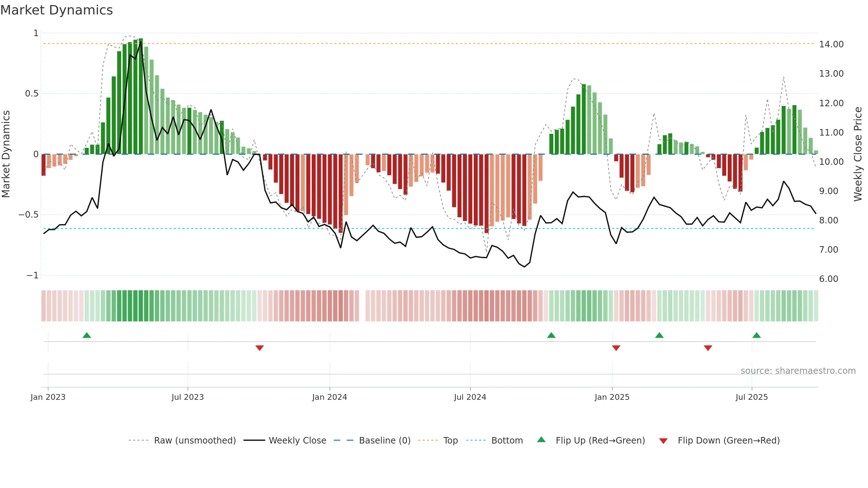Select the flip-down marker just after Jan 2025

point(616,348)
